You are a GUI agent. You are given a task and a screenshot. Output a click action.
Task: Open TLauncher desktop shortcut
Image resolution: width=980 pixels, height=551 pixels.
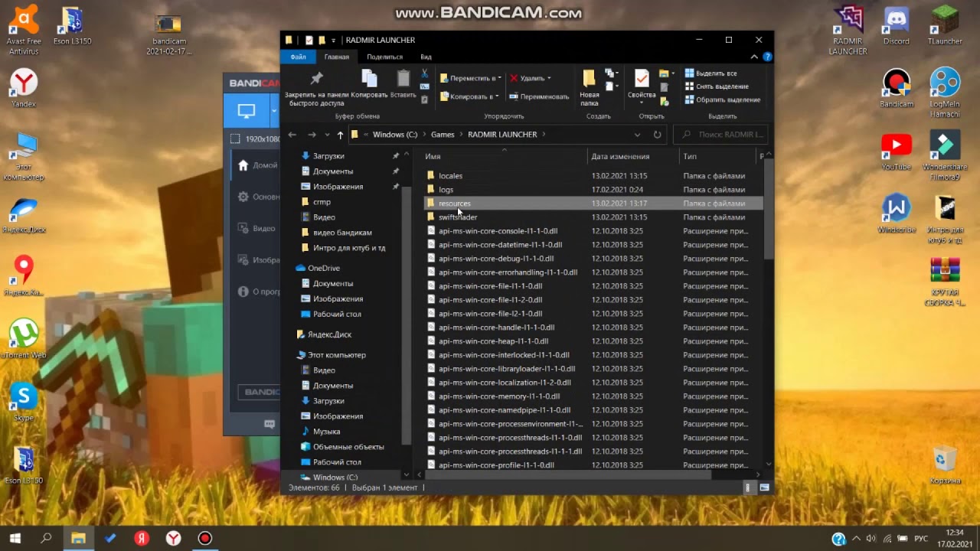click(x=946, y=27)
